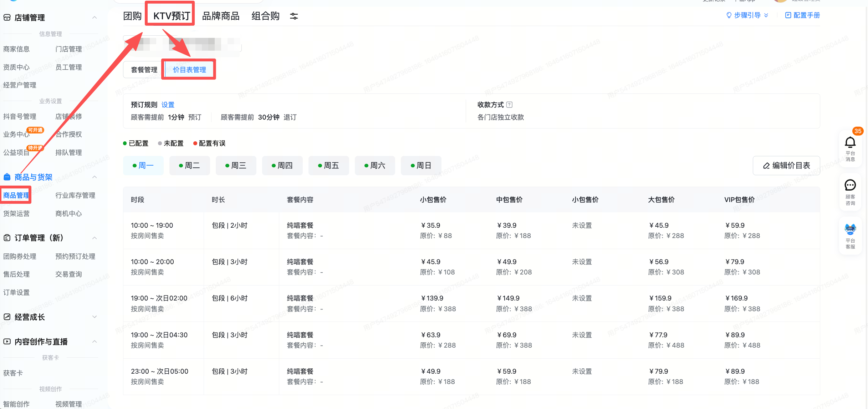Open platform messages bell icon

[x=850, y=142]
